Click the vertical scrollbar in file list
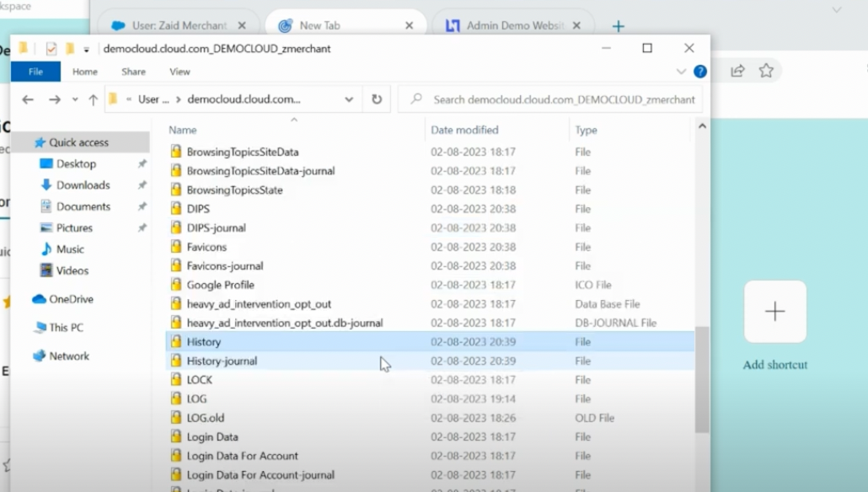The image size is (868, 492). [x=701, y=379]
